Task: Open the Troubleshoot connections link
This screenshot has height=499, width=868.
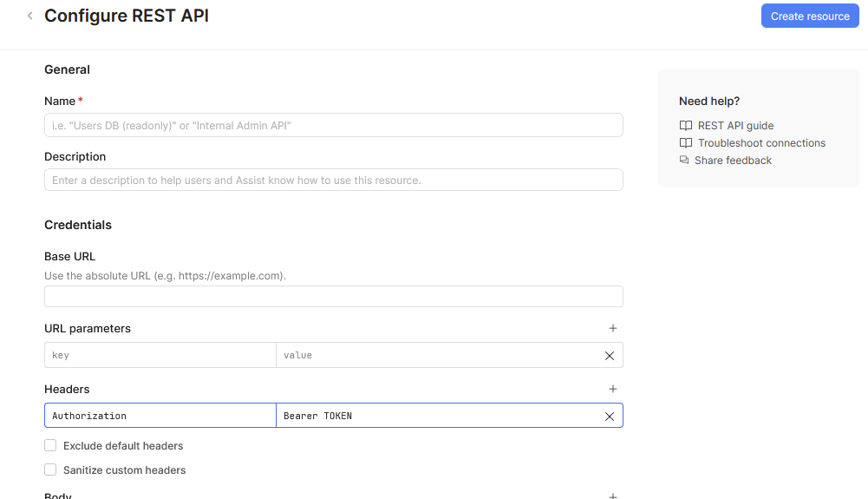Action: [761, 143]
